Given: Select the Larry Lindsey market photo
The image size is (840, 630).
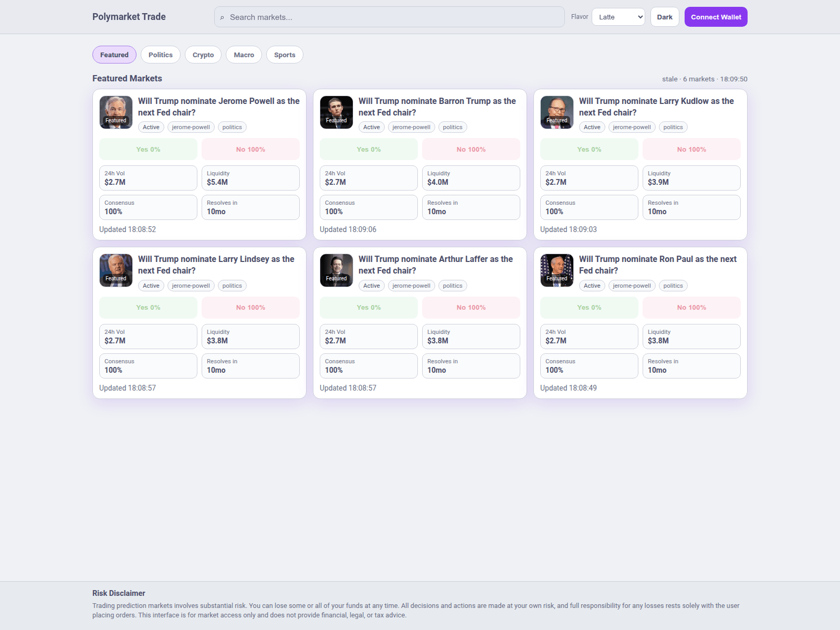Looking at the screenshot, I should pos(116,270).
